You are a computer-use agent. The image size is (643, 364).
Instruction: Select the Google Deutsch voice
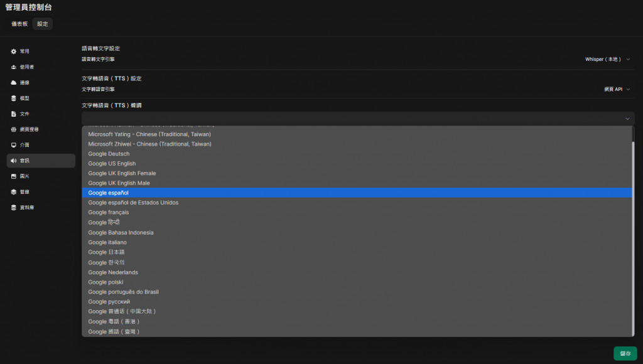pos(357,154)
